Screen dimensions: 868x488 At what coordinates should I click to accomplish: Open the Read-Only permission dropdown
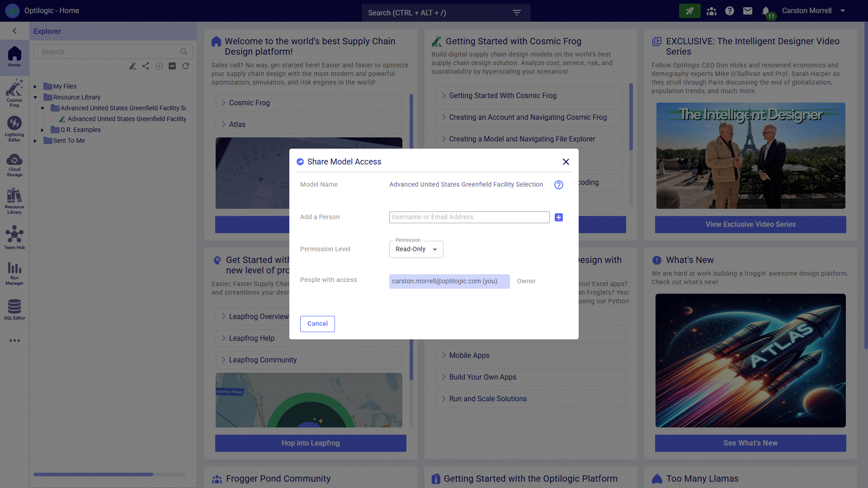[x=416, y=249]
